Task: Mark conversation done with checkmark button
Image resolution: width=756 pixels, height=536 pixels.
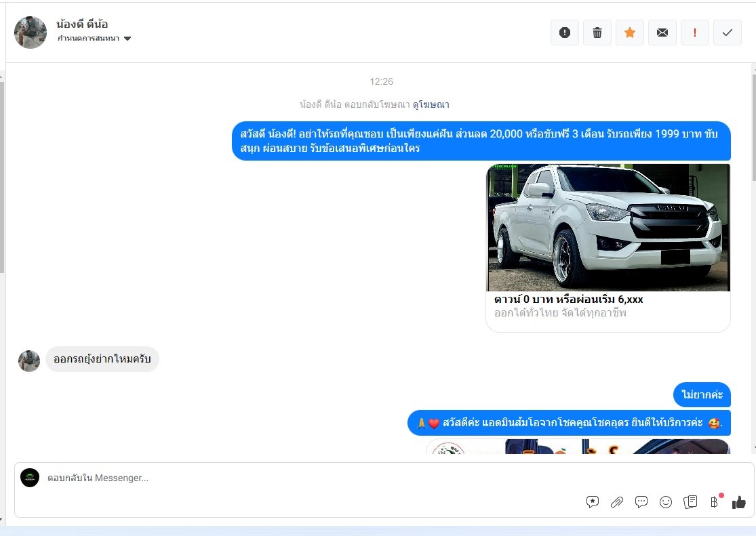Action: point(728,33)
